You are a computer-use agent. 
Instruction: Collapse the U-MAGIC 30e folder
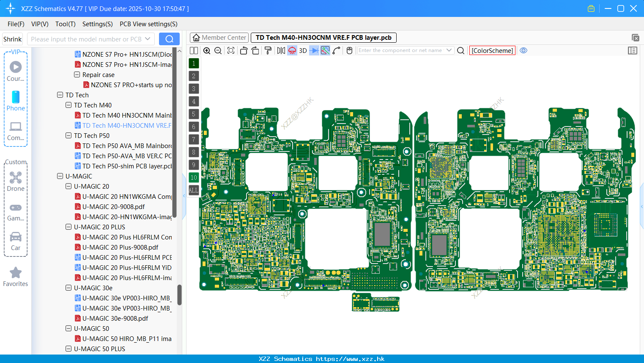pyautogui.click(x=69, y=288)
